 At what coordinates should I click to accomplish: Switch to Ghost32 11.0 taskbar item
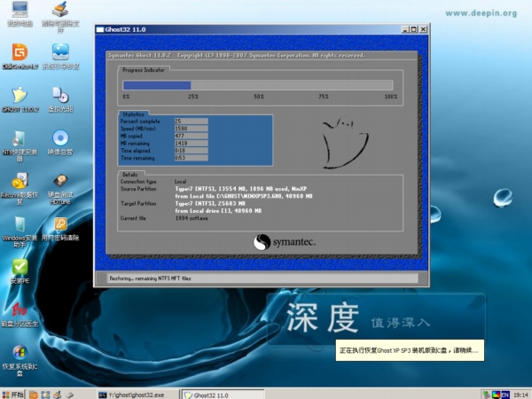coord(223,395)
